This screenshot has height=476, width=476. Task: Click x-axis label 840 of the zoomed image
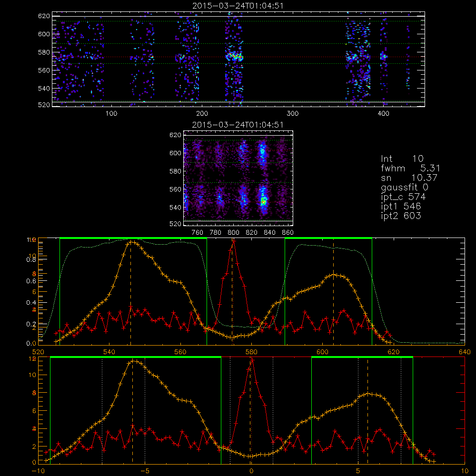269,233
